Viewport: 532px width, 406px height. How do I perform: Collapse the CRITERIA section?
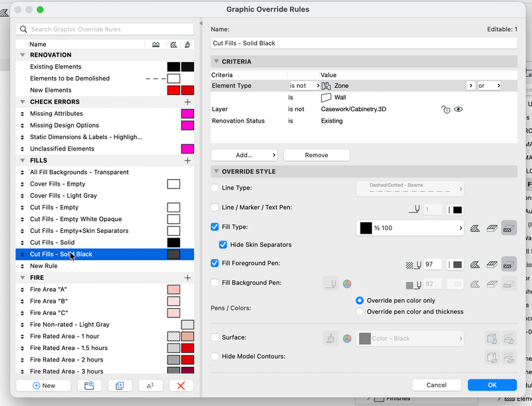click(215, 61)
